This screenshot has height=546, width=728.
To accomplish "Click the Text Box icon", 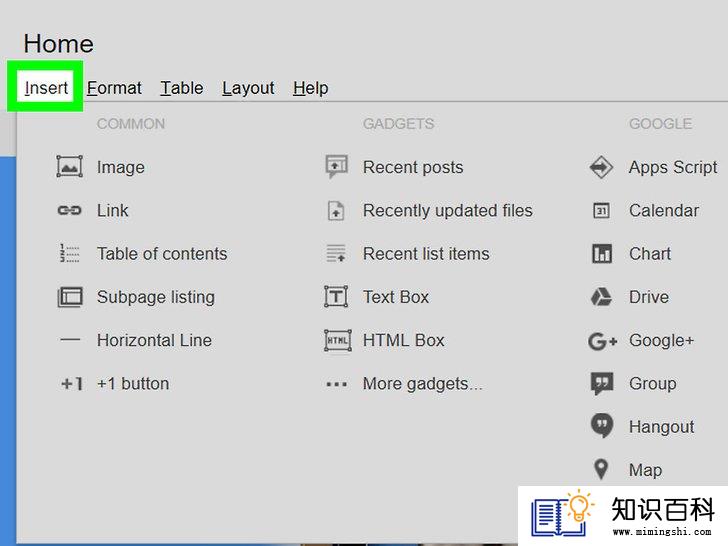I will 336,297.
